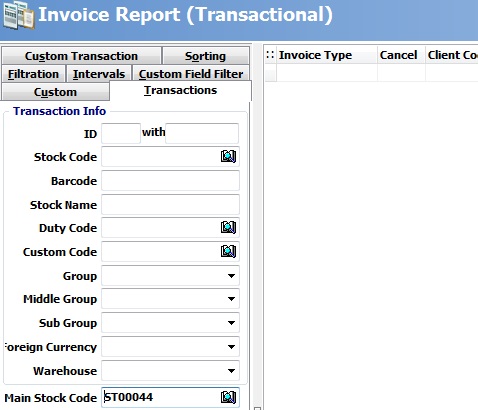This screenshot has width=478, height=410.
Task: Sort by Invoice Type column header
Action: coord(315,55)
